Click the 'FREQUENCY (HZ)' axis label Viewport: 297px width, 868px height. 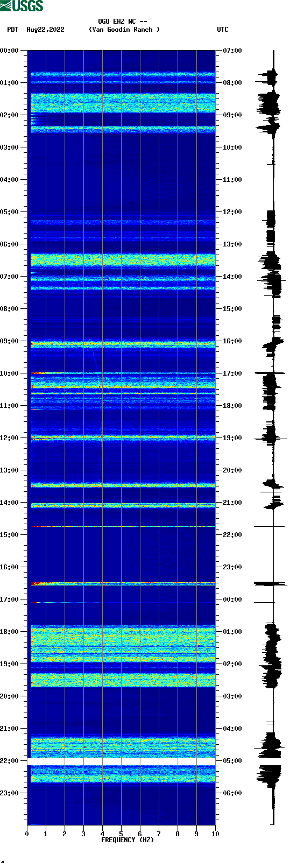point(128,839)
